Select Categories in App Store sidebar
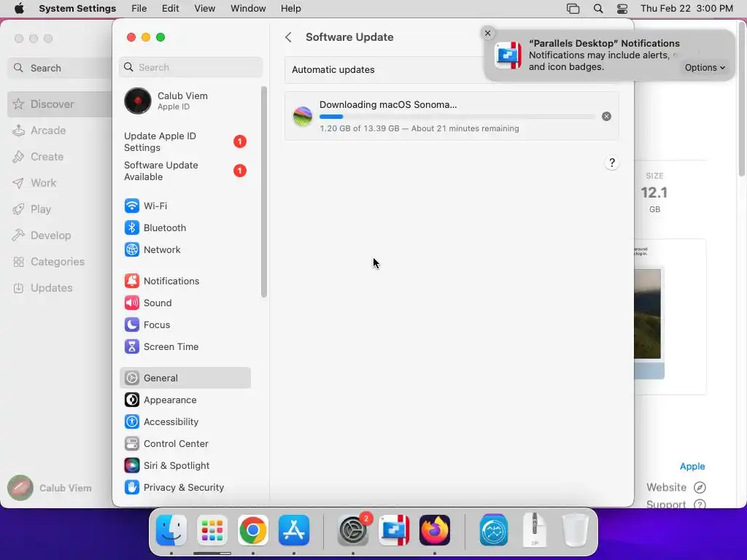 60,262
